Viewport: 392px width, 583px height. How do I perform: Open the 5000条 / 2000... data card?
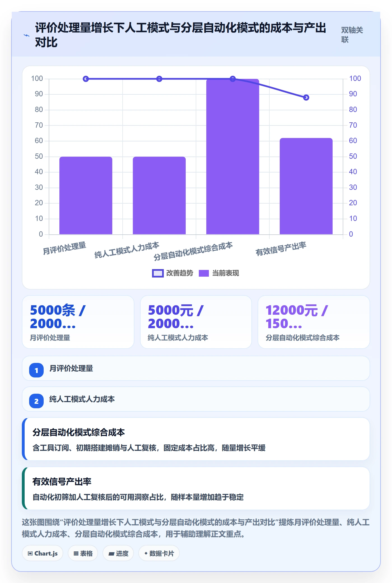point(78,322)
